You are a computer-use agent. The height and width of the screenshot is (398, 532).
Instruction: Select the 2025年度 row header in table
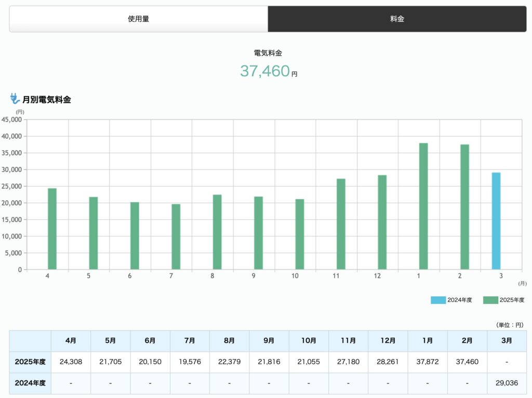tap(30, 362)
